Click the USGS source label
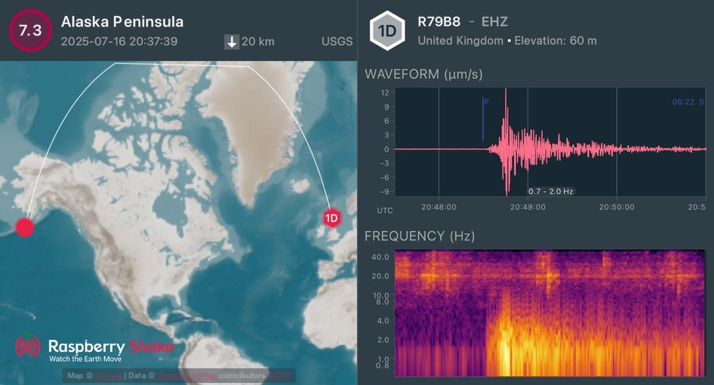The width and height of the screenshot is (714, 385). [337, 41]
